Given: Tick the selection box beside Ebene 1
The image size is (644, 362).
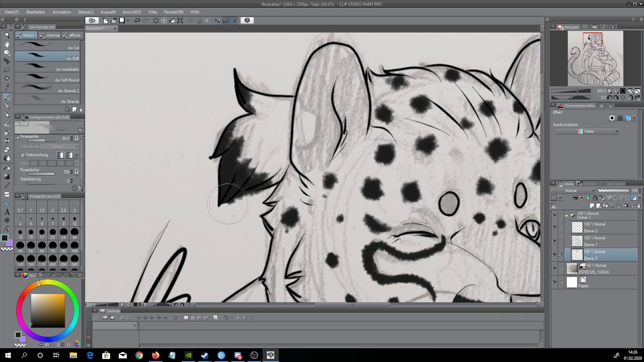Looking at the screenshot, I should point(561,241).
